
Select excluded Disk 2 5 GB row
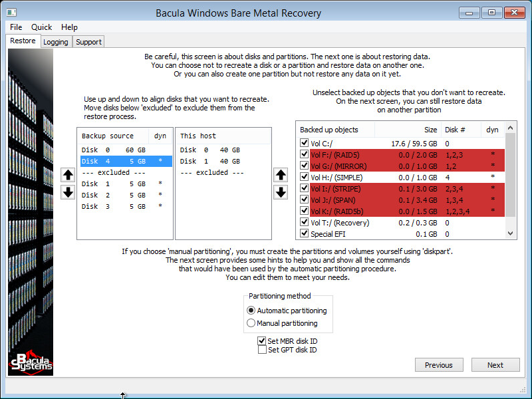click(x=126, y=195)
